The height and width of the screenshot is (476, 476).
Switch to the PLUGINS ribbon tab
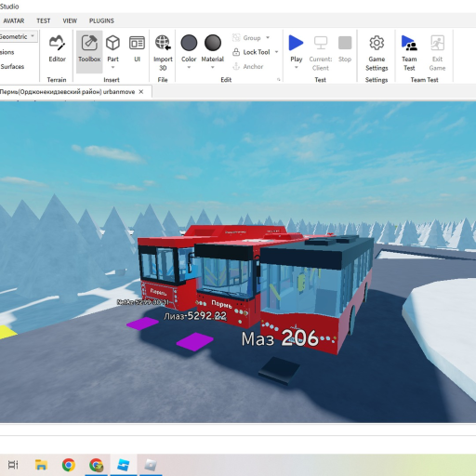click(101, 20)
